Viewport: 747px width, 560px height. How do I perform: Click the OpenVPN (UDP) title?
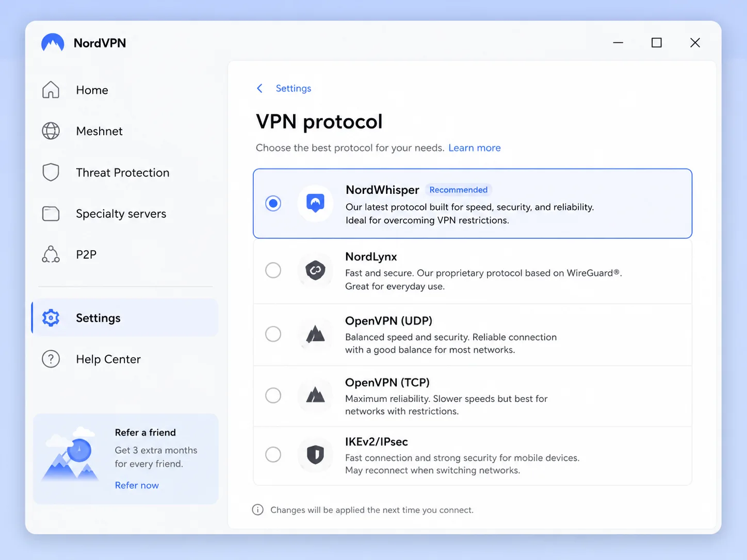388,321
